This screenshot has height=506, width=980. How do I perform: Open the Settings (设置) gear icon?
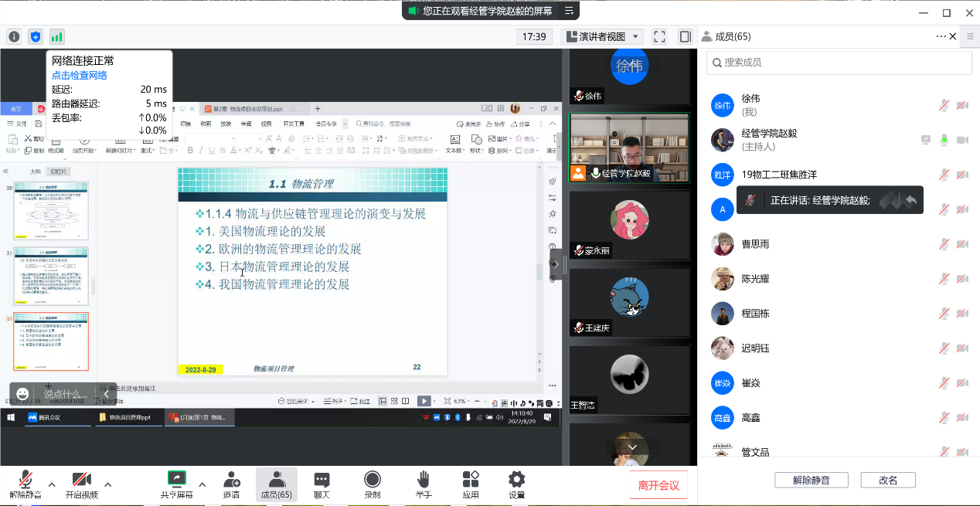pyautogui.click(x=517, y=484)
